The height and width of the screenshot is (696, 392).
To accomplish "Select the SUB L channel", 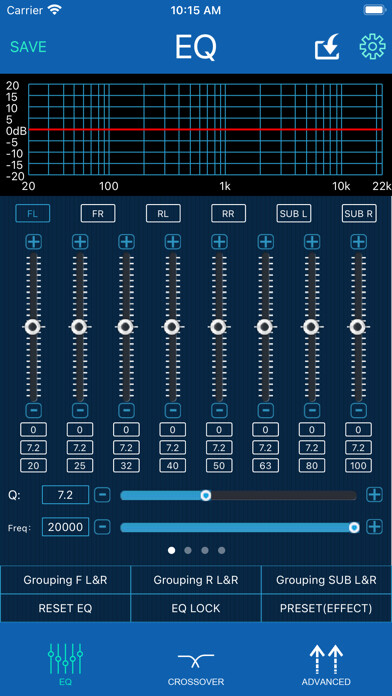I will (293, 214).
